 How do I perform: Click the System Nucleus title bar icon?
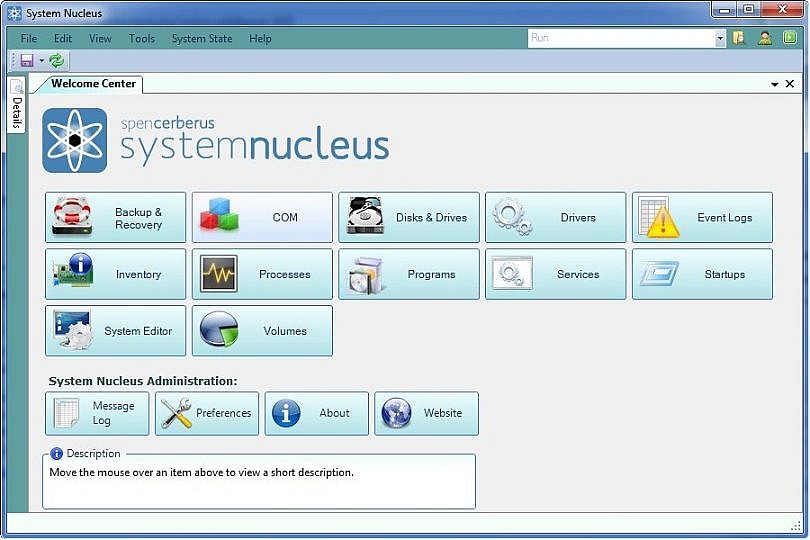14,13
